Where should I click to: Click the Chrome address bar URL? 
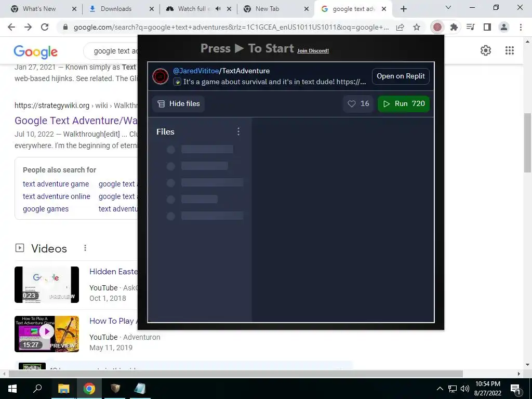pos(231,27)
